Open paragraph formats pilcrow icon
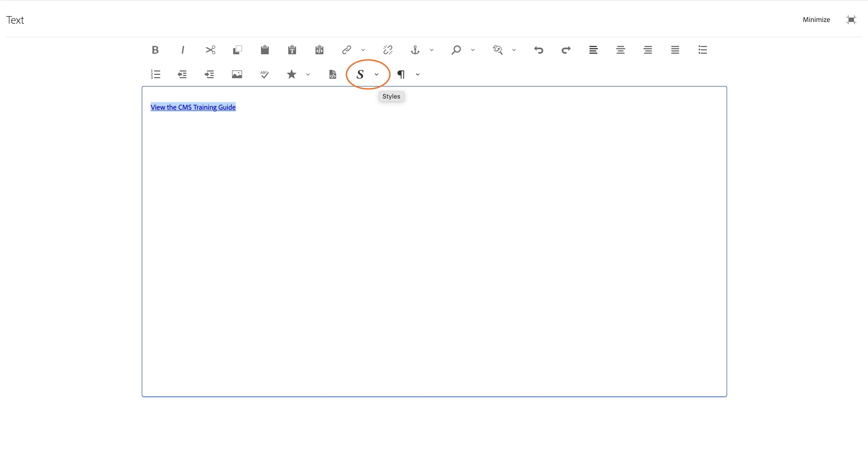868x452 pixels. click(401, 74)
